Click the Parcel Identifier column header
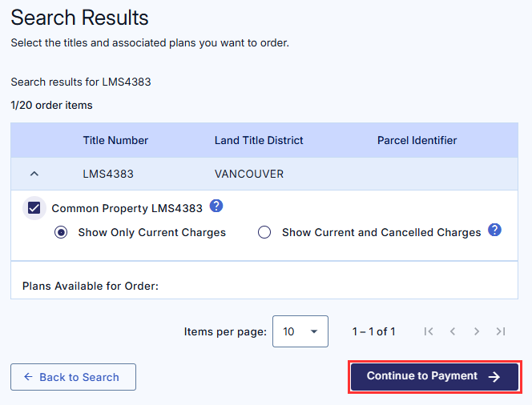532x405 pixels. coord(417,140)
